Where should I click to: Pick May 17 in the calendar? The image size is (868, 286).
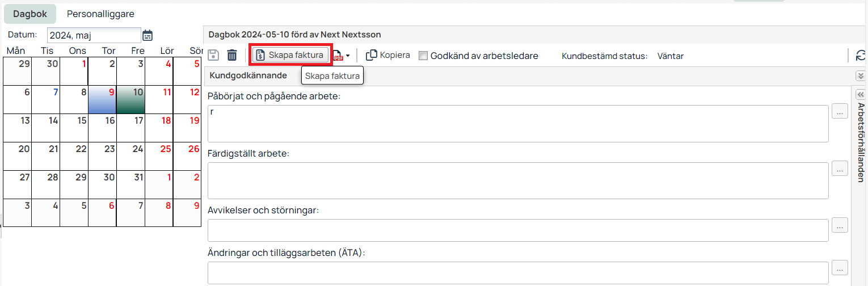click(130, 128)
